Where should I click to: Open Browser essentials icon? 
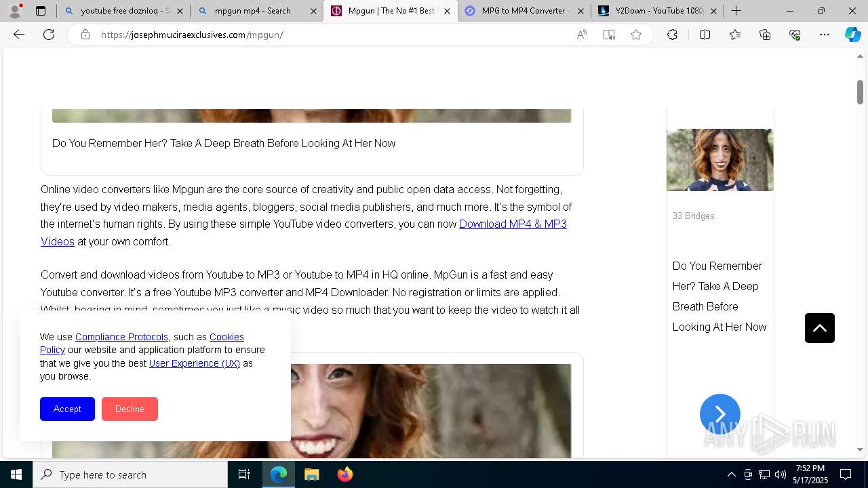click(x=795, y=35)
